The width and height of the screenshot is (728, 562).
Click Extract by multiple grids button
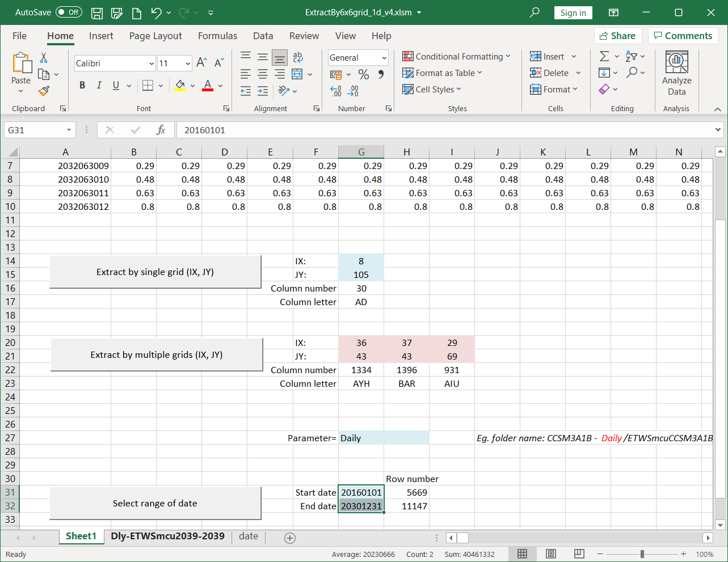pos(157,355)
